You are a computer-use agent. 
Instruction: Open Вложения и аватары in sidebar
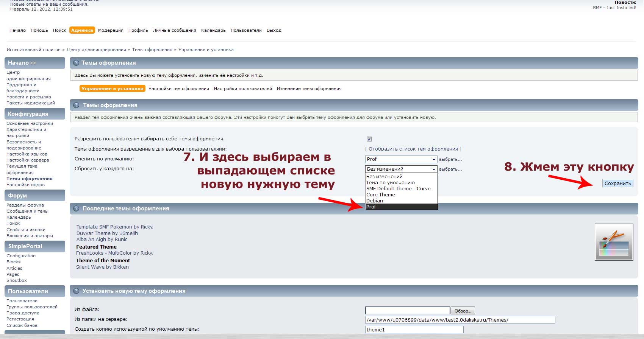click(30, 236)
